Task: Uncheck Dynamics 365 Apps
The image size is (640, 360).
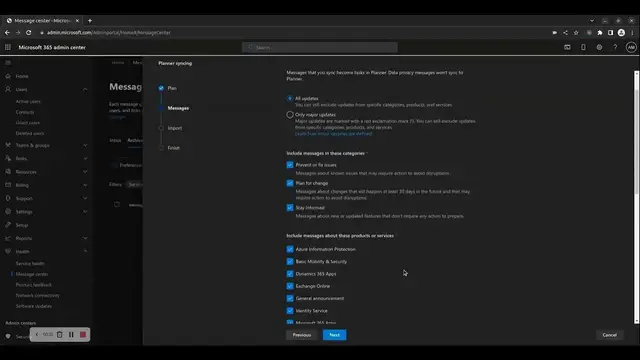Action: point(290,274)
